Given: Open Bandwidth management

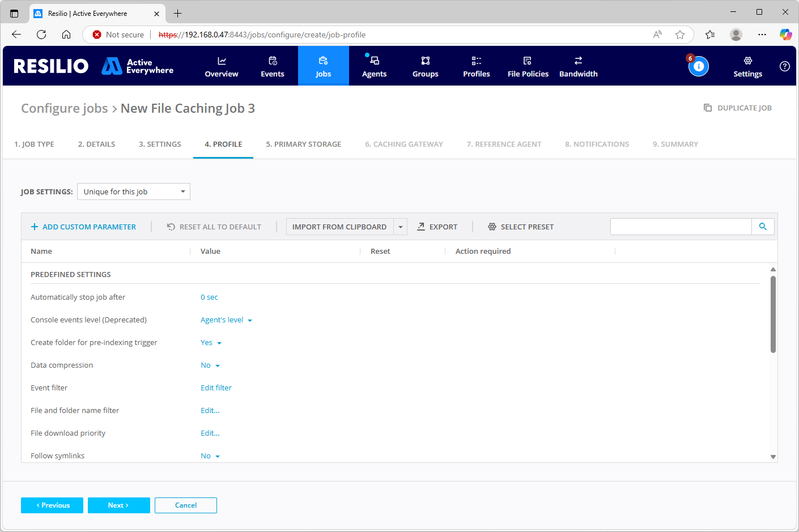Looking at the screenshot, I should pyautogui.click(x=578, y=66).
